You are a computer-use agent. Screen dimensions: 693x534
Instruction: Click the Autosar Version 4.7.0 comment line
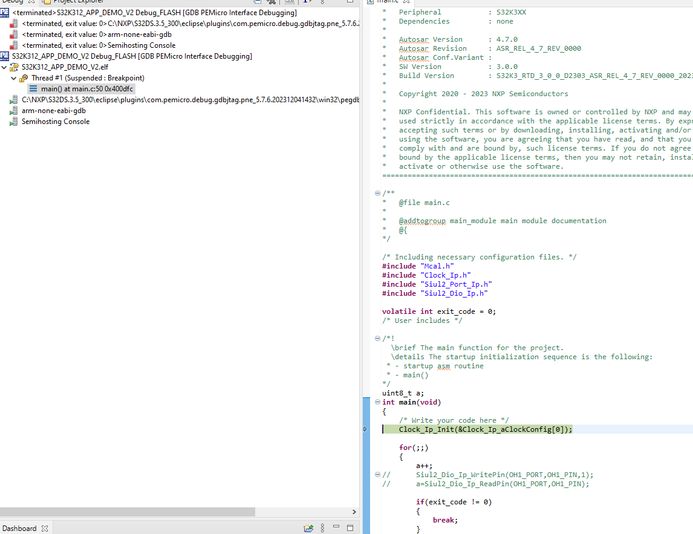(458, 39)
